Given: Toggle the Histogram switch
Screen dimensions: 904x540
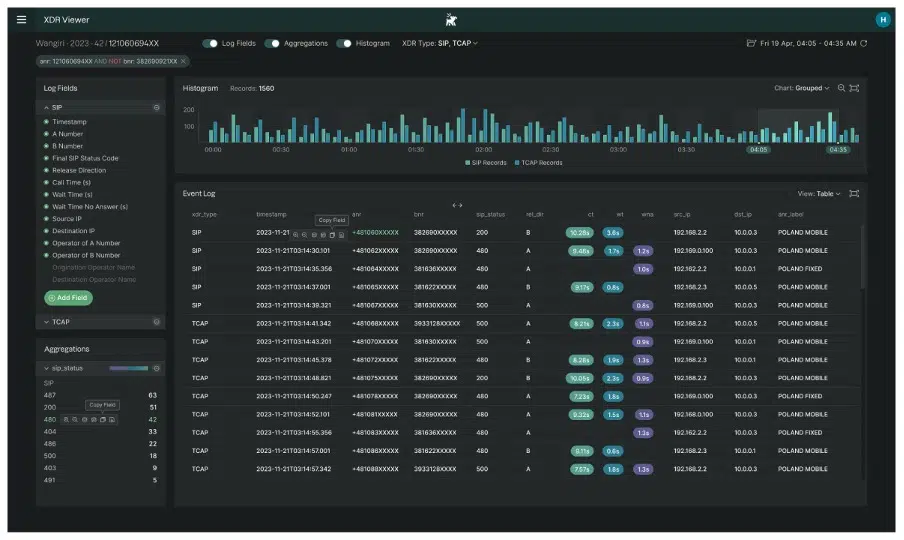Looking at the screenshot, I should pyautogui.click(x=344, y=43).
